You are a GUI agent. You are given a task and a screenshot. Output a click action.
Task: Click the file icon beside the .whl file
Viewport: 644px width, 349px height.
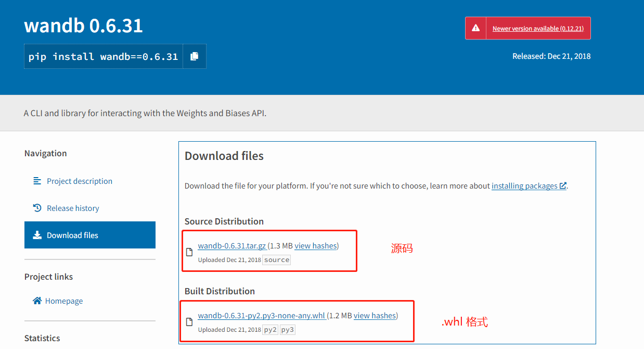coord(190,322)
